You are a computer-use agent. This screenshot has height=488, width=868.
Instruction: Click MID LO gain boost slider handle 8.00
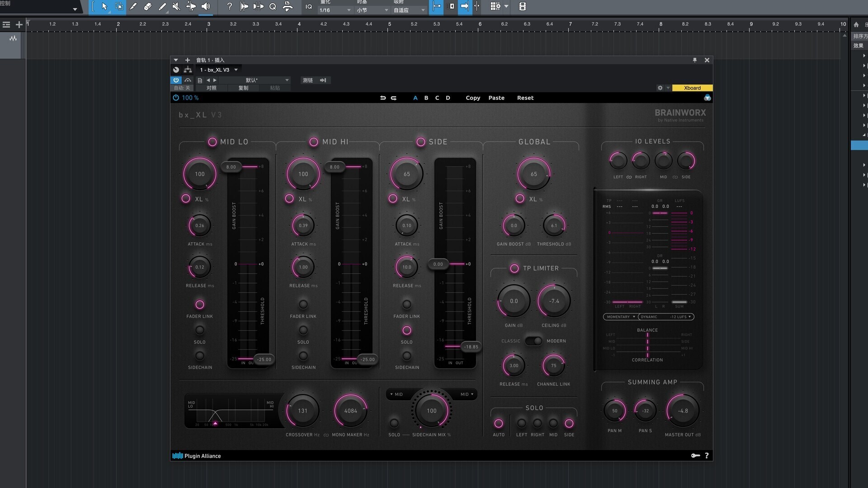click(231, 167)
